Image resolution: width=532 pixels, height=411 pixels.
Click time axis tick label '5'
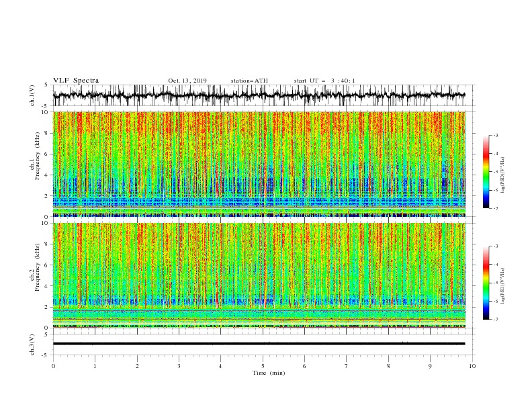point(263,366)
